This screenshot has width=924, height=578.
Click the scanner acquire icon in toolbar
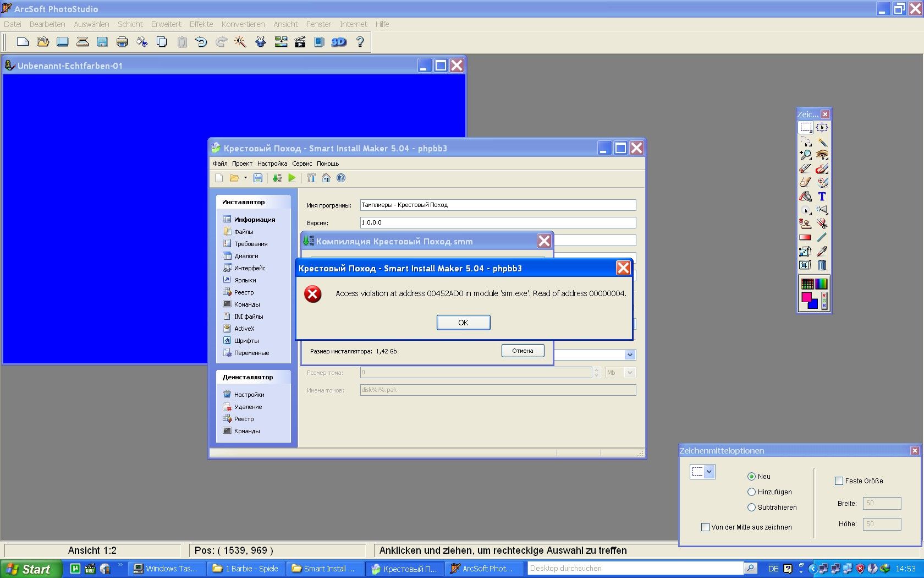click(x=82, y=42)
